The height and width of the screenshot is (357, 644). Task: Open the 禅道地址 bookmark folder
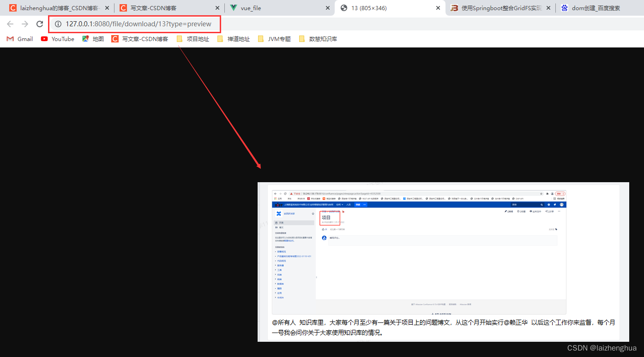point(233,39)
